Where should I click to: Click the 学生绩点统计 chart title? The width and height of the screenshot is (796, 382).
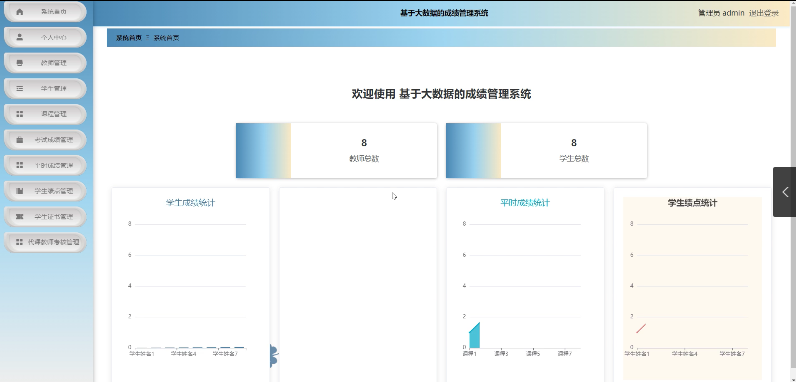click(x=692, y=203)
